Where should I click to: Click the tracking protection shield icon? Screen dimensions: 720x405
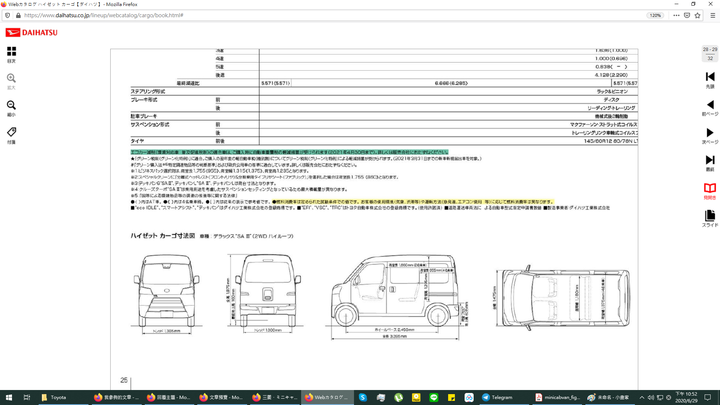tap(7, 15)
